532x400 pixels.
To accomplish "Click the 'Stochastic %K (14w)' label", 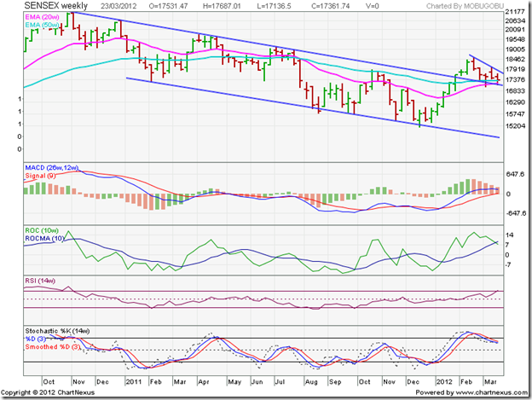I will click(57, 331).
